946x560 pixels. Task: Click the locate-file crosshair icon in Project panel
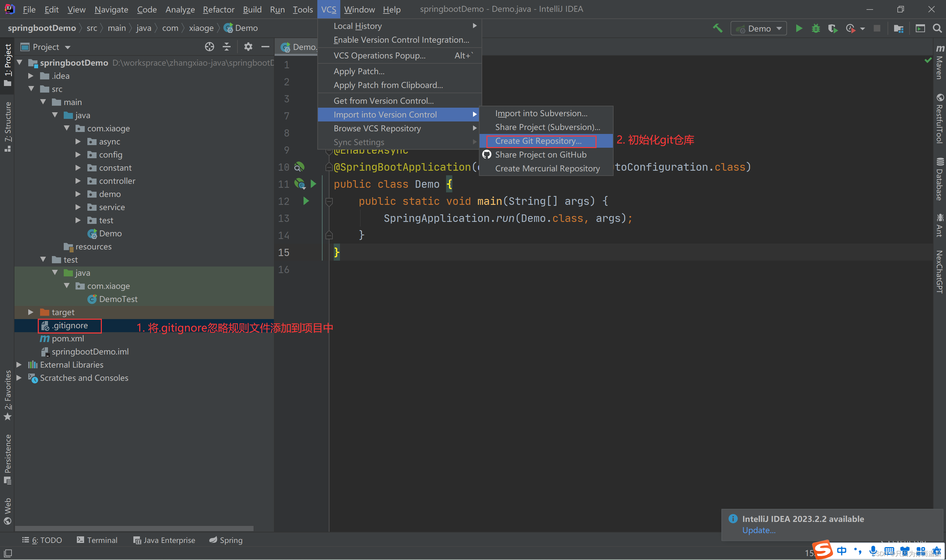click(209, 47)
